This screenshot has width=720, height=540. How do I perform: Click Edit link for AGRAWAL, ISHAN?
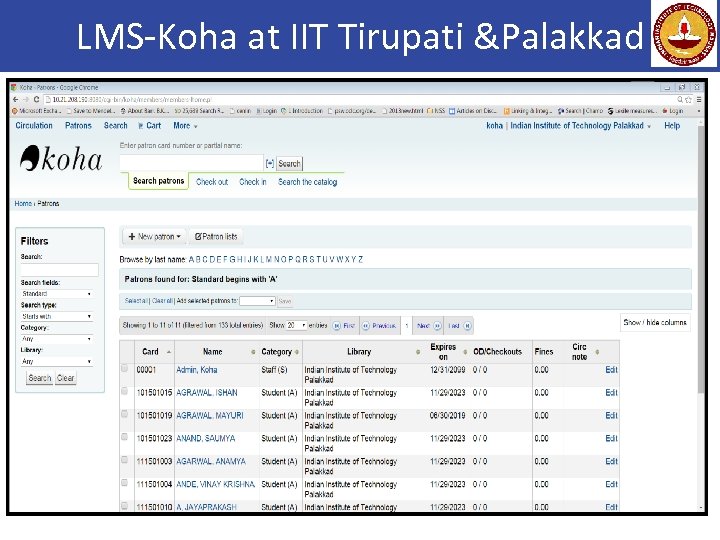point(611,393)
